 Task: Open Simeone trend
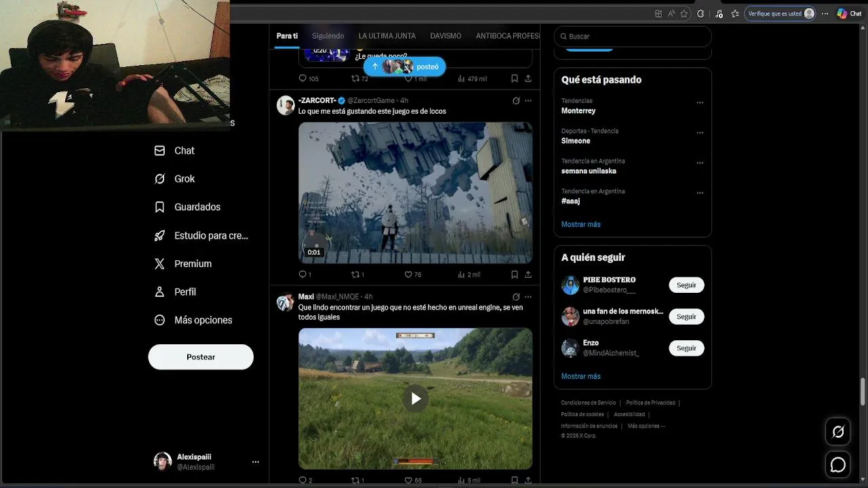click(576, 141)
